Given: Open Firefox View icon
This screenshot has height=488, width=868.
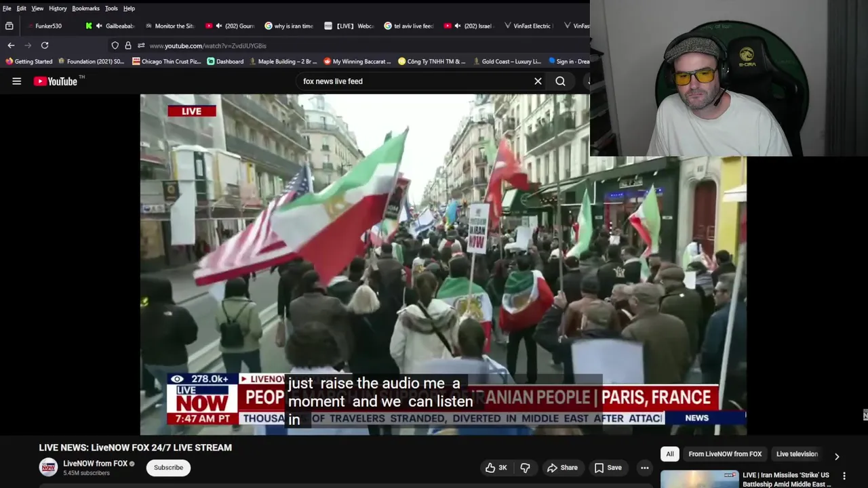Looking at the screenshot, I should (x=9, y=26).
